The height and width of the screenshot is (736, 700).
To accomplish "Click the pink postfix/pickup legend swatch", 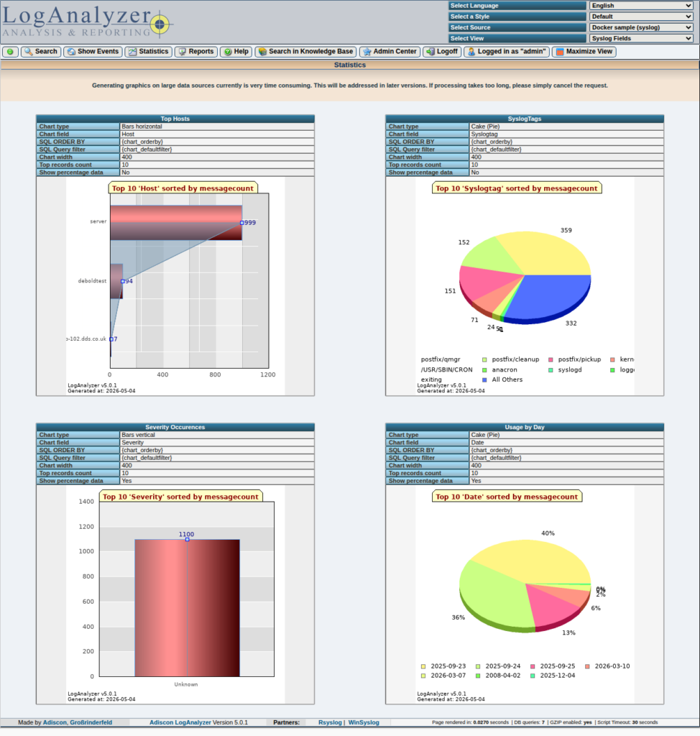I will click(x=551, y=360).
